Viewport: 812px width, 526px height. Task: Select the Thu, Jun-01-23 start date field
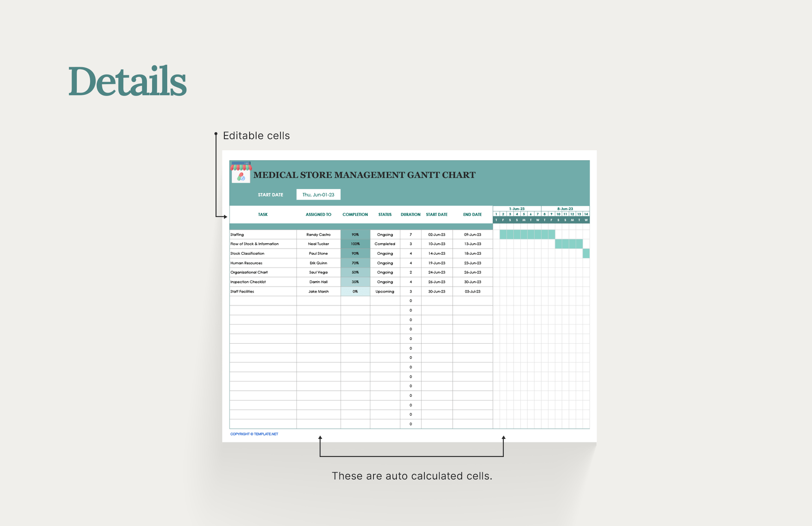[x=318, y=195]
